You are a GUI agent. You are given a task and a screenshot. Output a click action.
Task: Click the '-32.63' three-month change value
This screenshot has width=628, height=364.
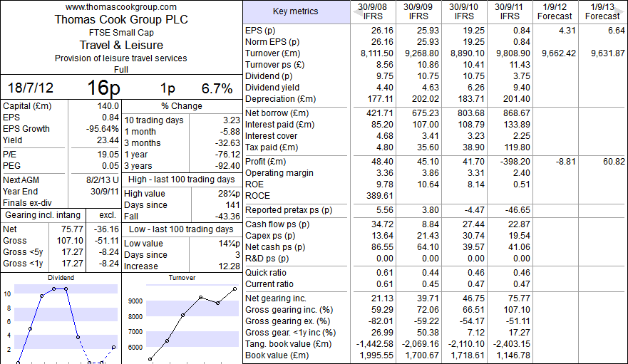pyautogui.click(x=227, y=143)
